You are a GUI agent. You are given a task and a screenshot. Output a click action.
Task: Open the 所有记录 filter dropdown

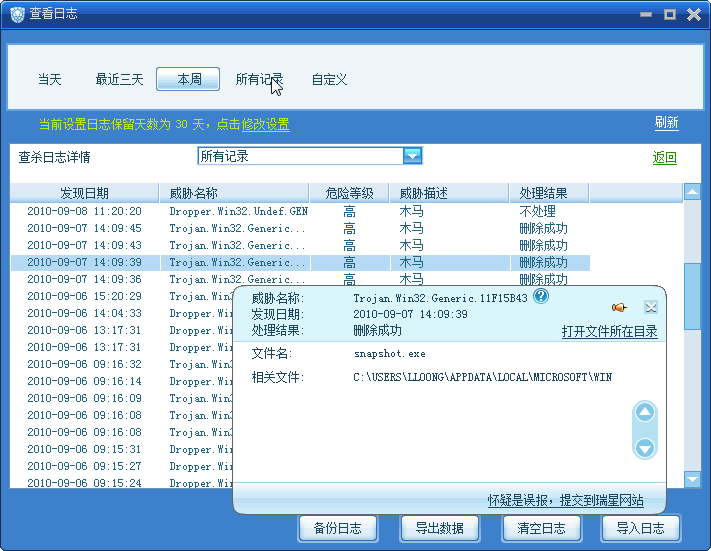pyautogui.click(x=412, y=156)
